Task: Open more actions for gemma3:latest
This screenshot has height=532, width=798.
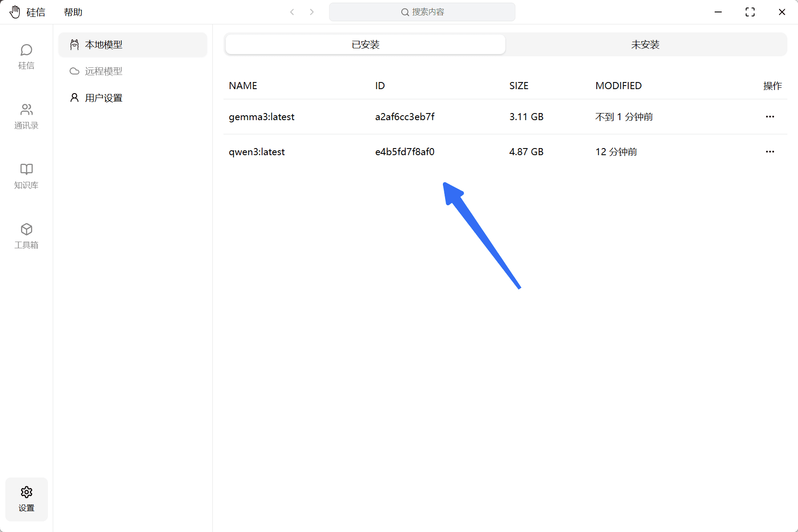Action: [x=770, y=117]
